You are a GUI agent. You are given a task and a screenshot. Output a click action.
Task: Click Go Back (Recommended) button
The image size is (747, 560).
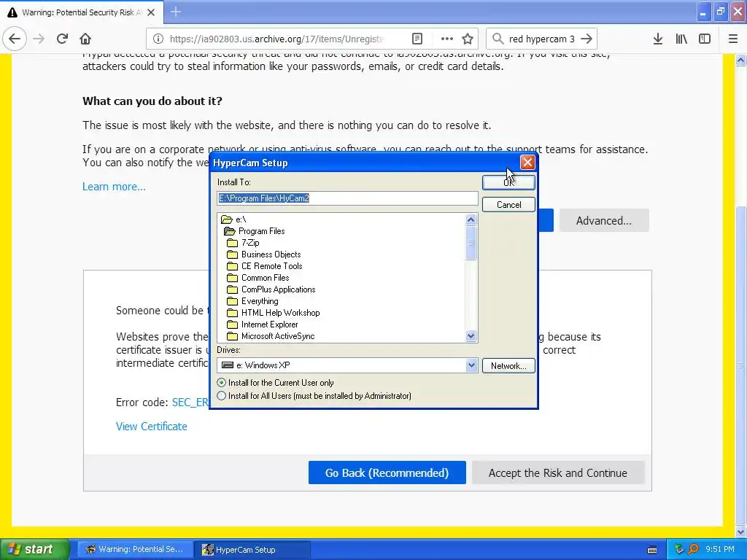click(387, 472)
